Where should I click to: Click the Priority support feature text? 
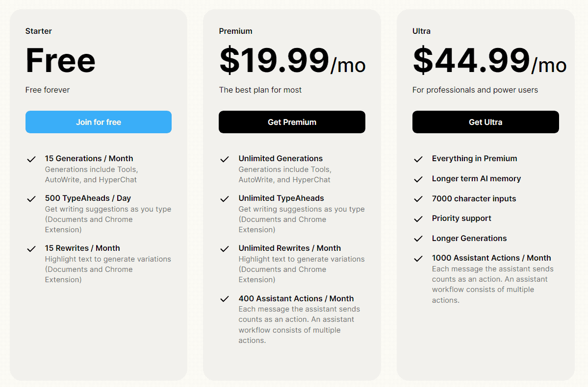[461, 218]
